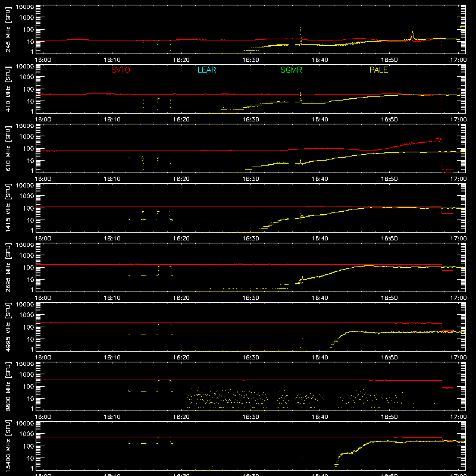Select the 245 MHz [SFU] axis title
This screenshot has width=476, height=476.
point(8,30)
